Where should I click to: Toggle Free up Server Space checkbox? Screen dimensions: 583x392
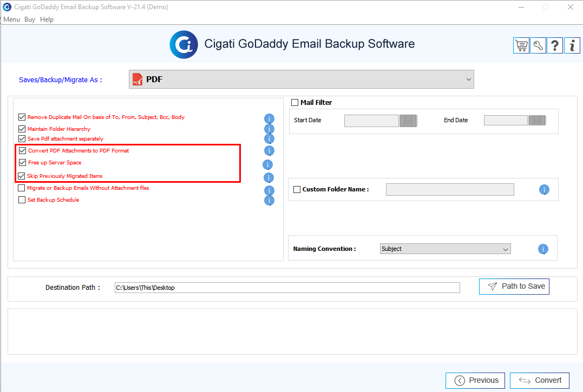23,162
